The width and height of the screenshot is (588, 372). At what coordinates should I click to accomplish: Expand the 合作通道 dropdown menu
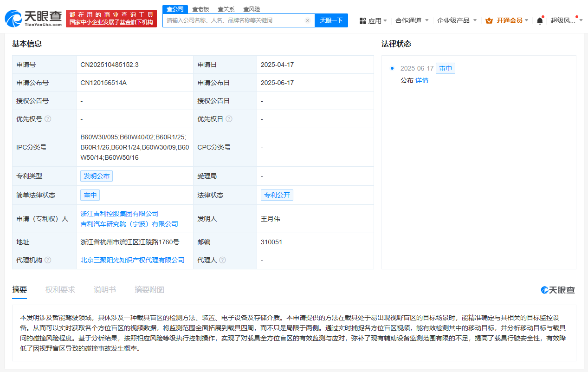tap(412, 20)
